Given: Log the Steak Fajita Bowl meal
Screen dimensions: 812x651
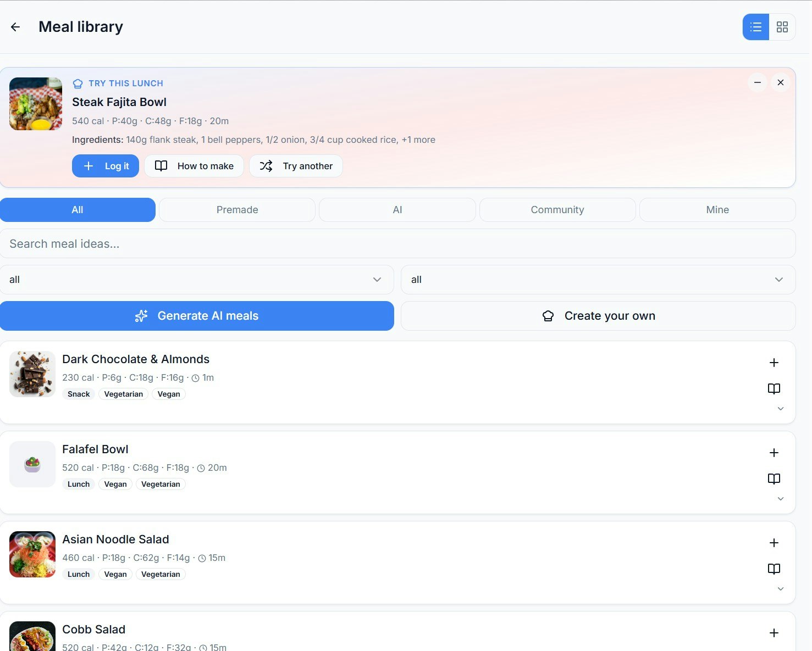Looking at the screenshot, I should 106,166.
